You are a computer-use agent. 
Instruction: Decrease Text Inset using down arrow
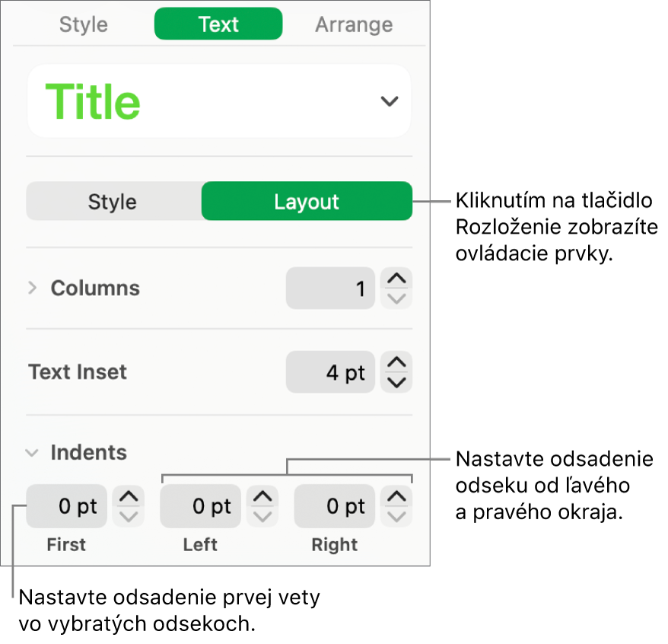[396, 382]
